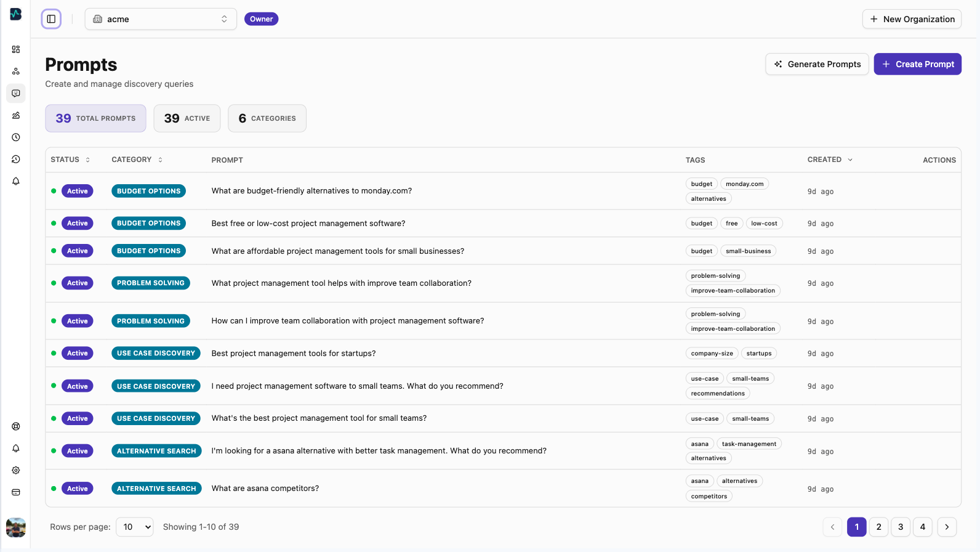Click the recommendations tag
Viewport: 980px width, 552px height.
718,393
